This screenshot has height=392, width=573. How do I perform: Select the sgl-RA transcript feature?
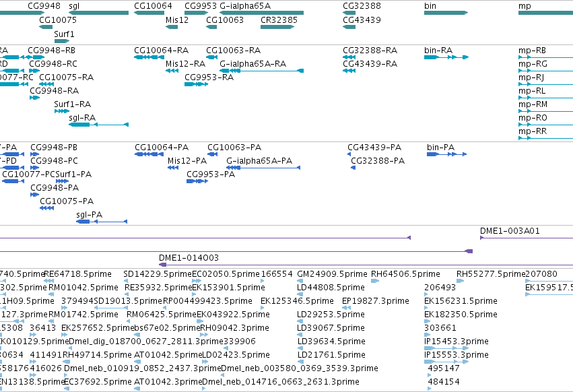tap(99, 125)
